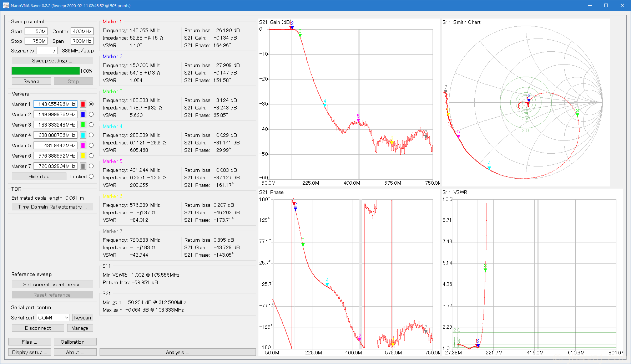
Task: Focus the Span frequency field
Action: click(82, 41)
